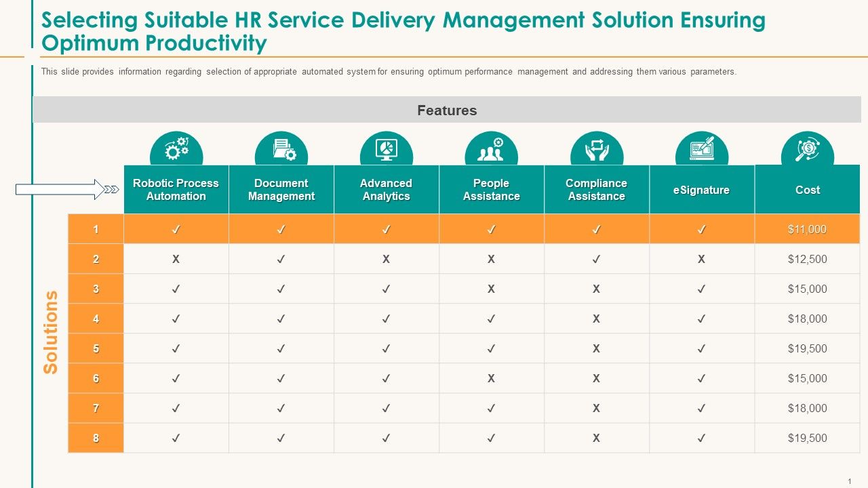The width and height of the screenshot is (868, 488).
Task: Click the X under Compliance Assistance, row 4
Action: [x=596, y=319]
